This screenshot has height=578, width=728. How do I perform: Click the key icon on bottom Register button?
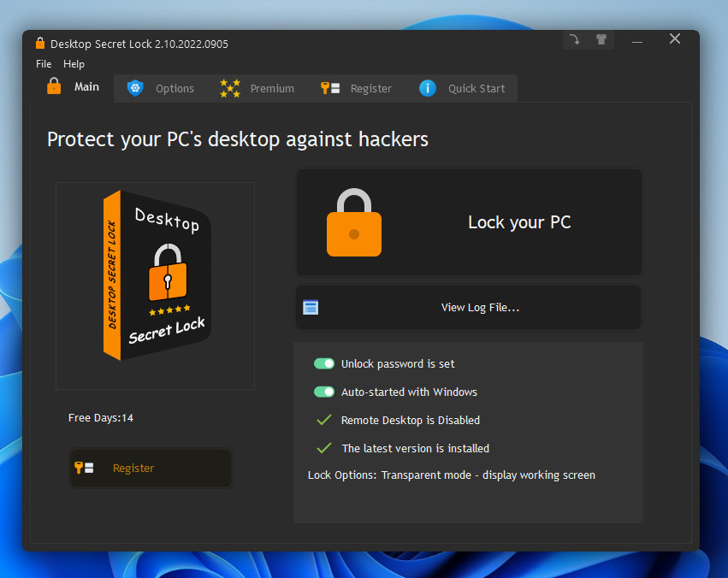tap(84, 468)
